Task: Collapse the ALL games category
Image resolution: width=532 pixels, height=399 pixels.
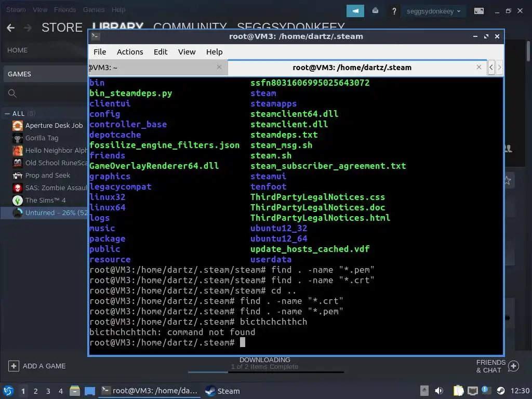Action: (7, 114)
